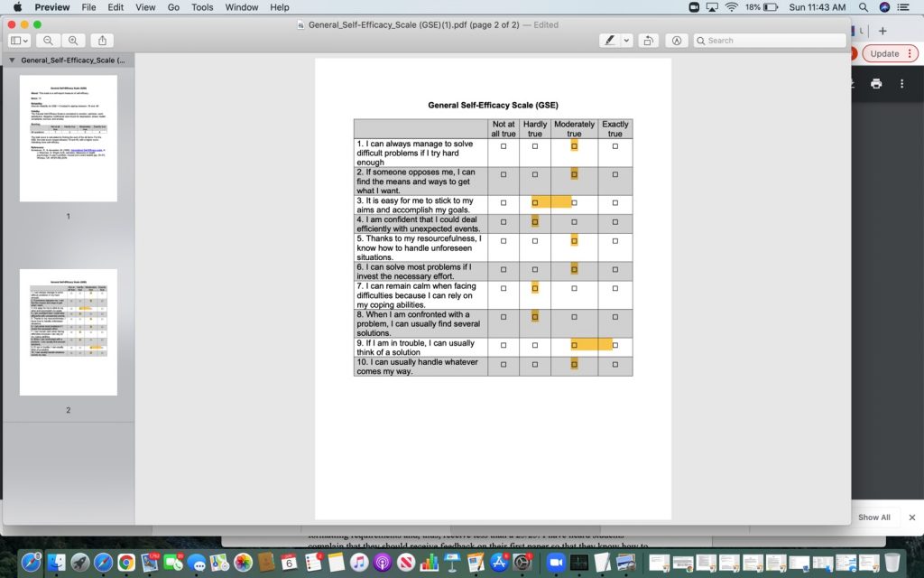This screenshot has width=924, height=578.
Task: Open System Preferences from the Dock
Action: click(x=522, y=562)
